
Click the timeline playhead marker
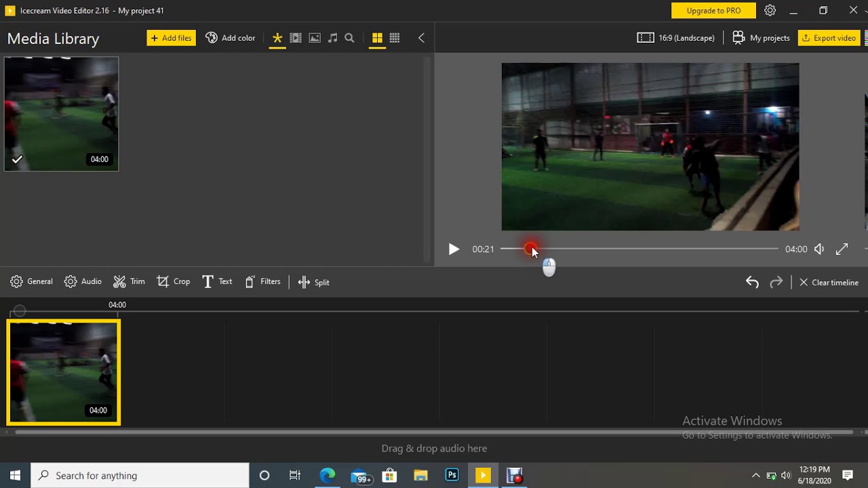[20, 311]
